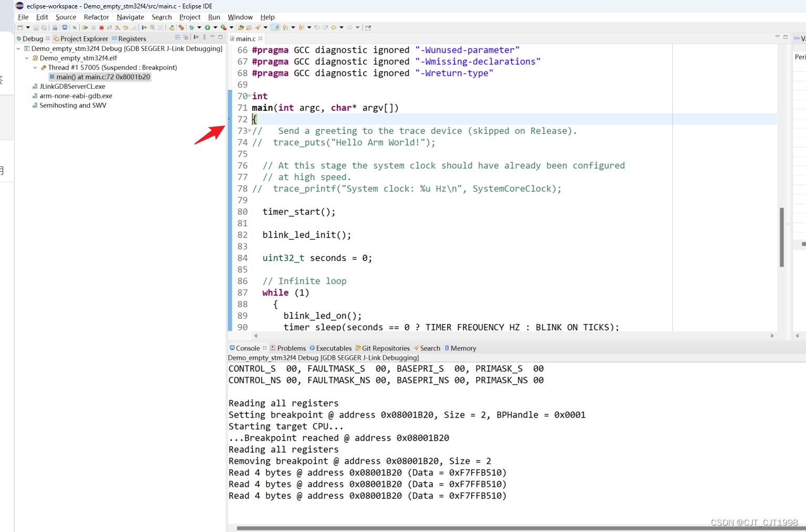Collapse the Demo_empty_stm32f4.elf tree node

tap(27, 58)
